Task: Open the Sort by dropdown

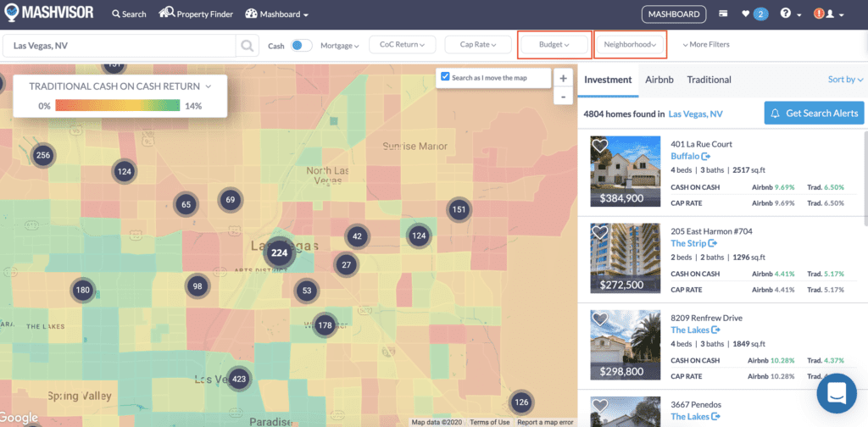Action: point(845,80)
